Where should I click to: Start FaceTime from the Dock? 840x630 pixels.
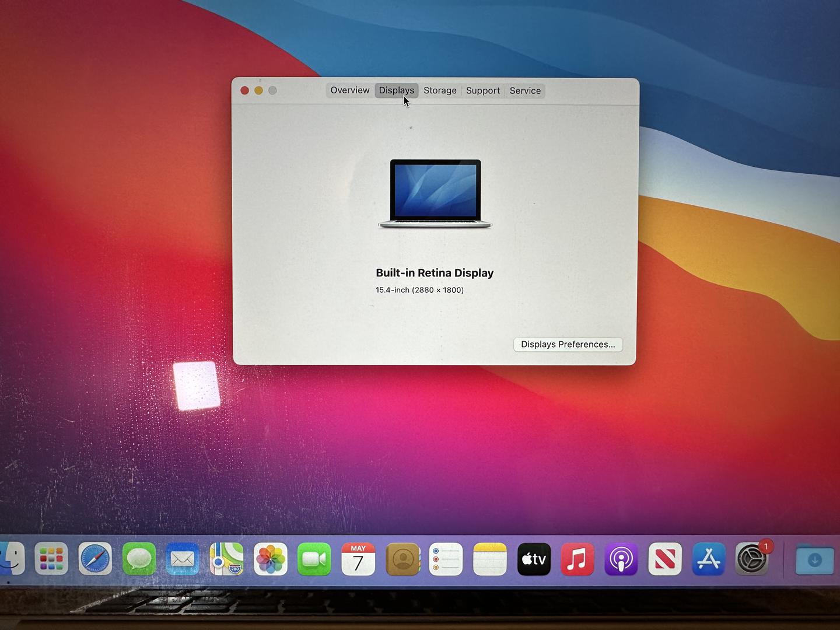click(x=314, y=559)
